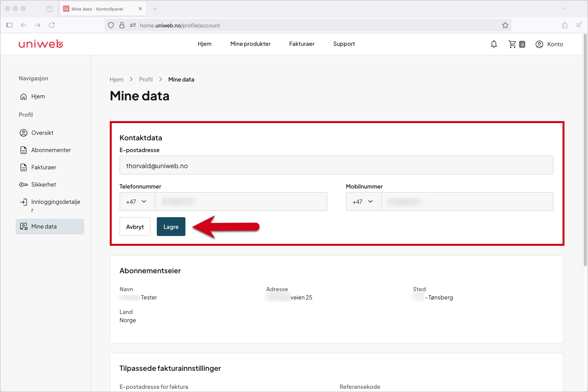Click the uniweb logo
The width and height of the screenshot is (588, 392).
coord(41,44)
